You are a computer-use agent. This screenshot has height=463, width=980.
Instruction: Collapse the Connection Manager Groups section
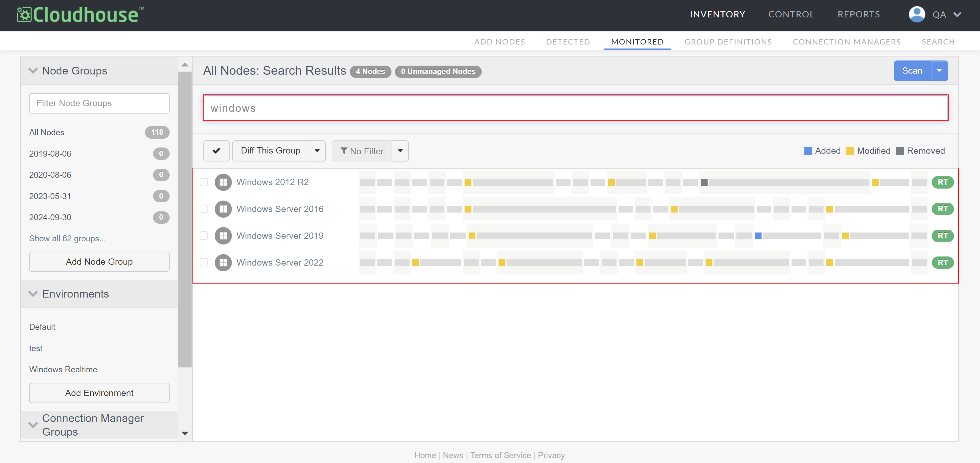[33, 425]
